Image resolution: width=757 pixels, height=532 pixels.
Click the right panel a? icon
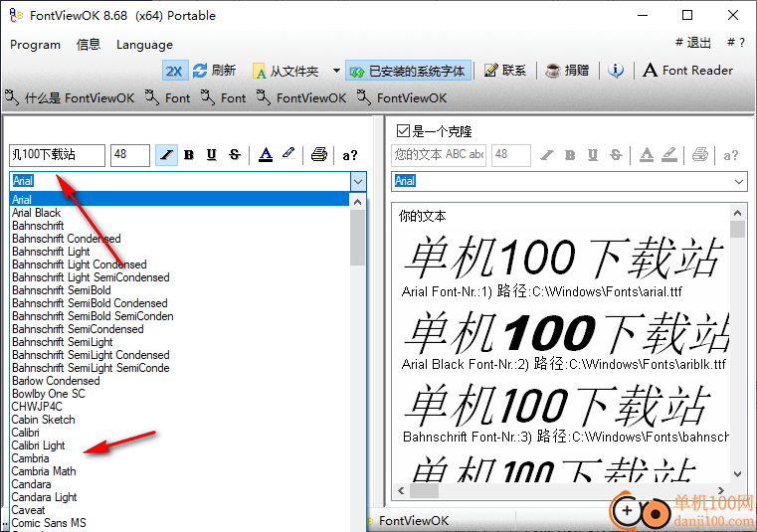pyautogui.click(x=730, y=155)
